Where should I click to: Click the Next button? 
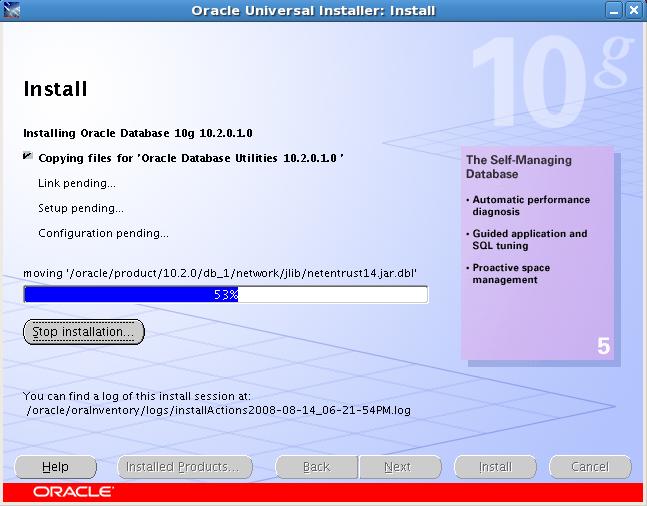click(400, 467)
